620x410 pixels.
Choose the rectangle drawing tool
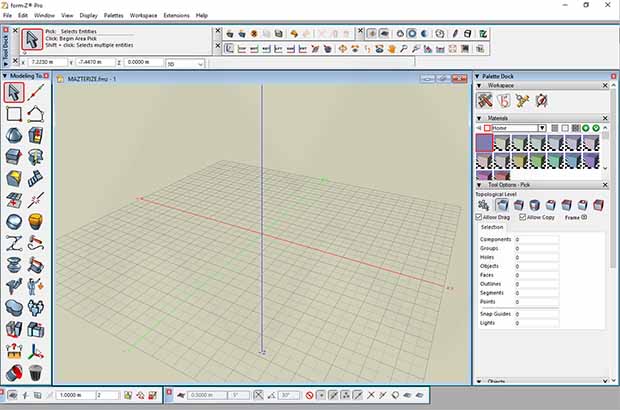coord(14,114)
